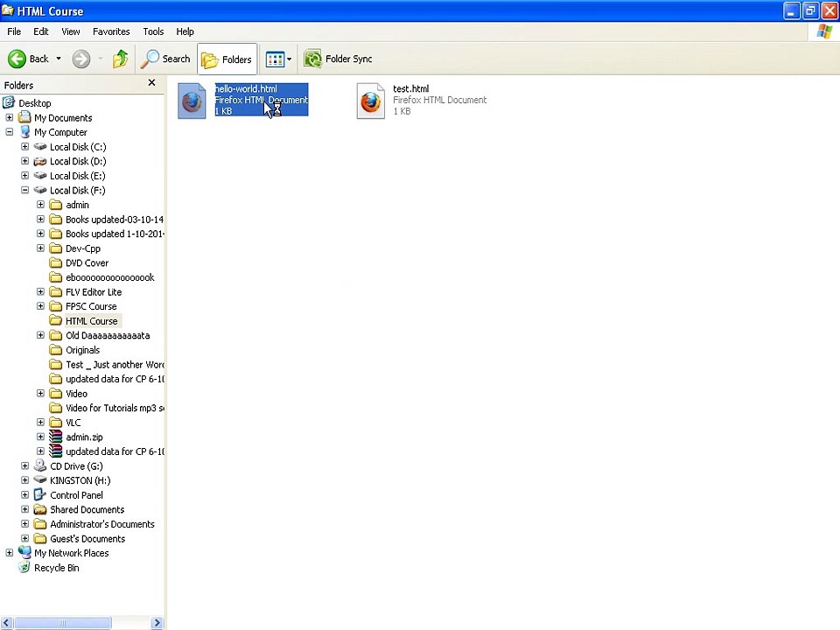The width and height of the screenshot is (840, 630).
Task: Click the Search toolbar button label
Action: click(176, 59)
